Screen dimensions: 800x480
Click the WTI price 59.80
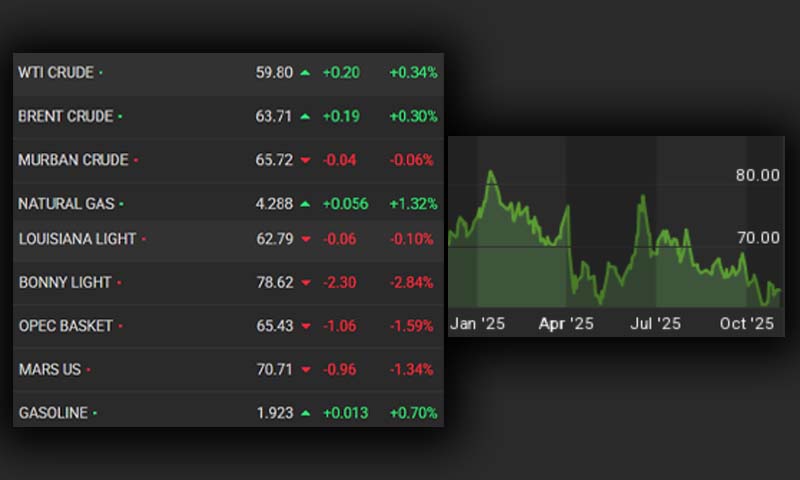(274, 72)
